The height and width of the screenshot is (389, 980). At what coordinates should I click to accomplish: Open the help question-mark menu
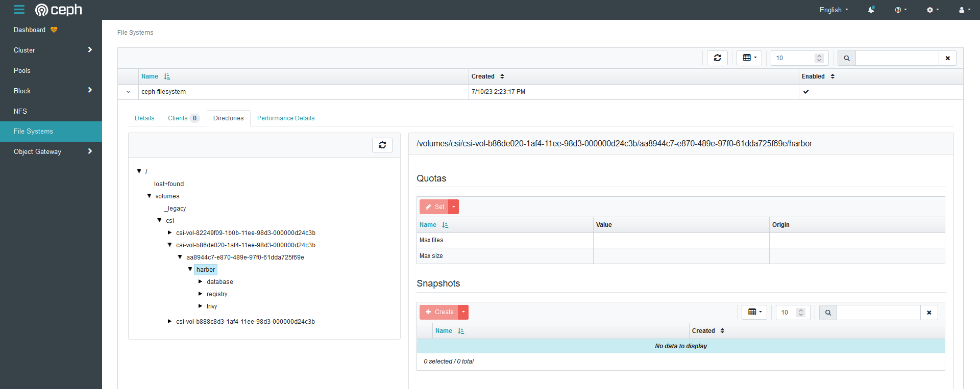click(x=901, y=10)
